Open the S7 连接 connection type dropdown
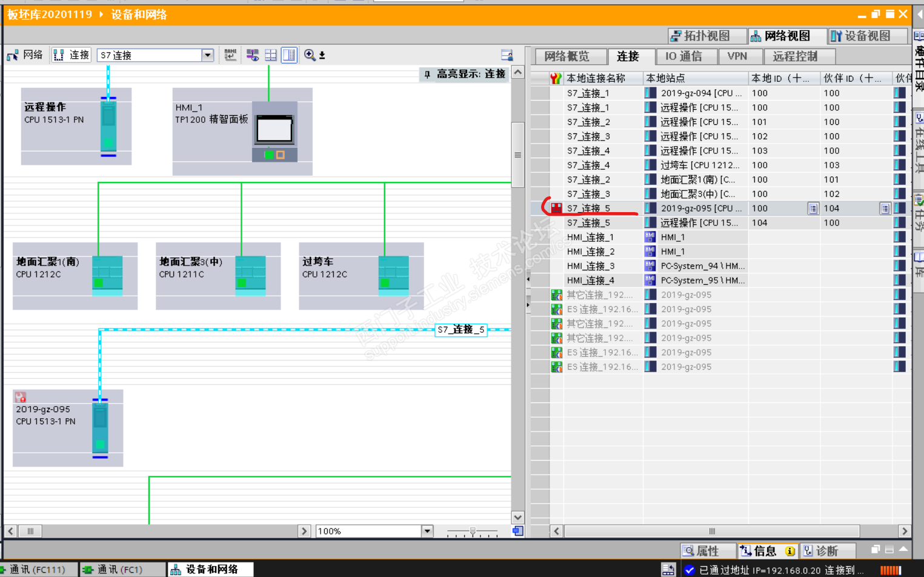This screenshot has width=924, height=577. (207, 55)
